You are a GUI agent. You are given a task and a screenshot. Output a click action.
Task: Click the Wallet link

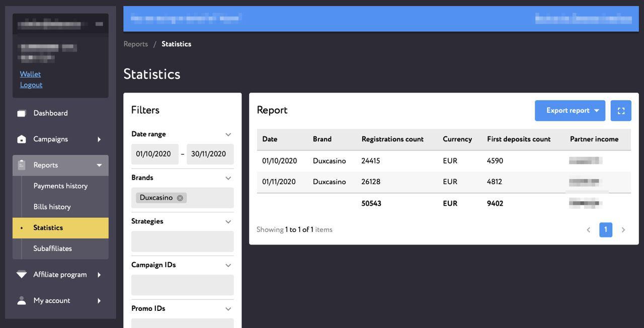[30, 74]
